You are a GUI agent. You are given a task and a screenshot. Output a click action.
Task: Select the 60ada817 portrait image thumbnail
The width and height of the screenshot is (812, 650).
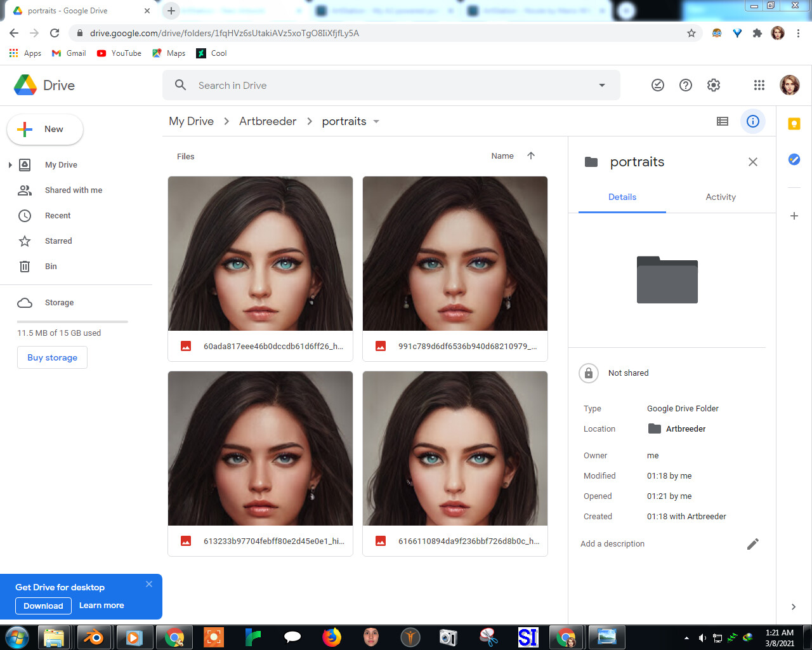click(260, 253)
